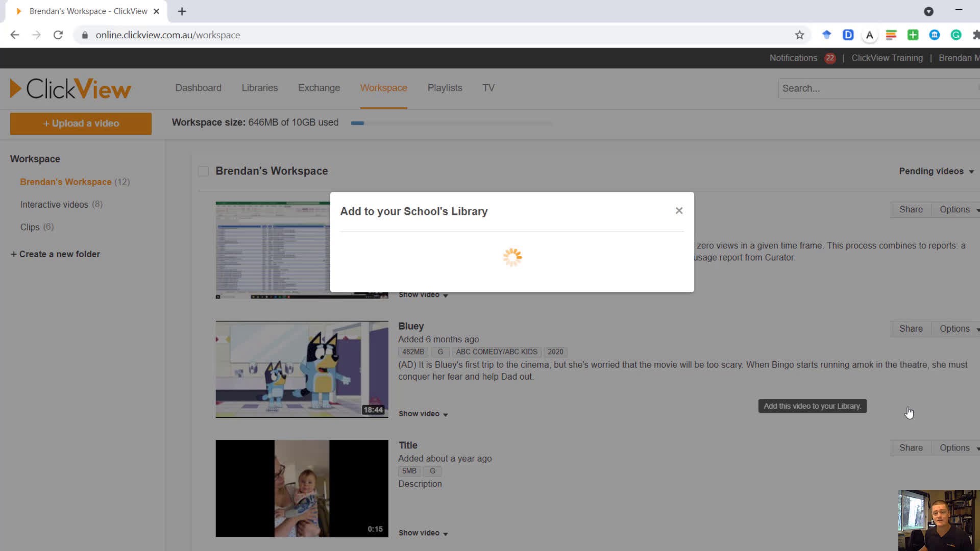Open the Grammarly extension icon

[956, 35]
